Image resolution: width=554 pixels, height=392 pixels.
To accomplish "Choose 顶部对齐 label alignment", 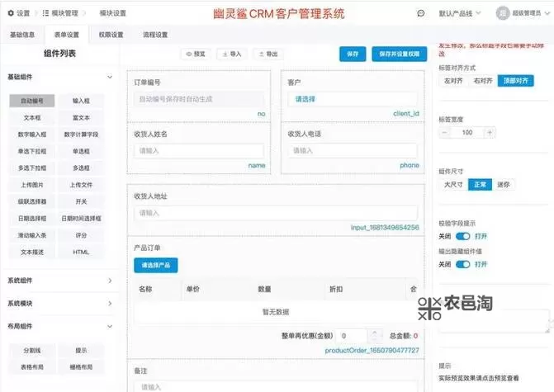I will tap(516, 81).
